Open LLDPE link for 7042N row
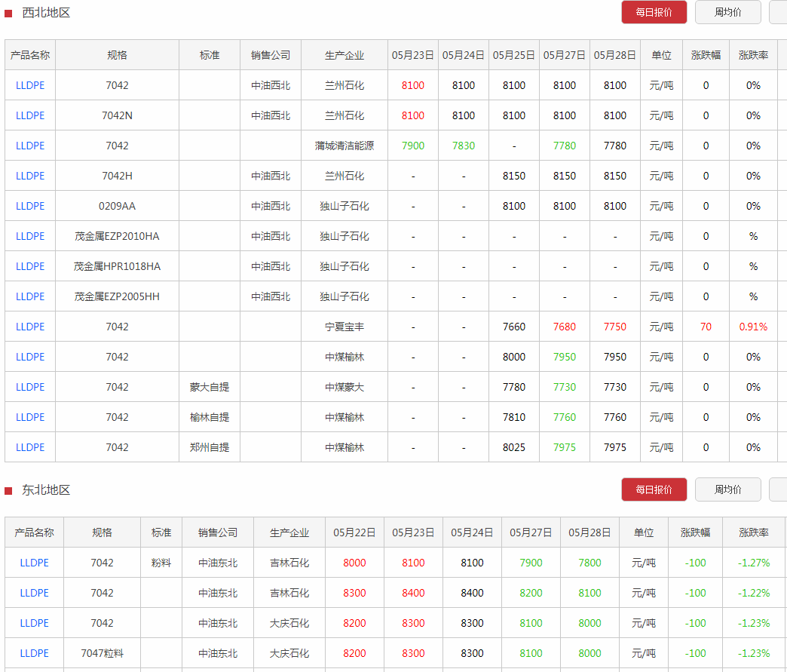Image resolution: width=787 pixels, height=672 pixels. click(x=30, y=115)
